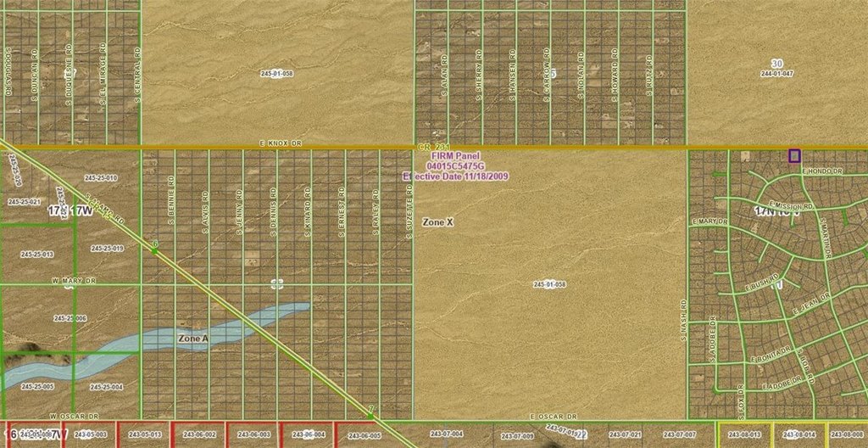Click the 'S MARTIN DR' label

[x=826, y=238]
